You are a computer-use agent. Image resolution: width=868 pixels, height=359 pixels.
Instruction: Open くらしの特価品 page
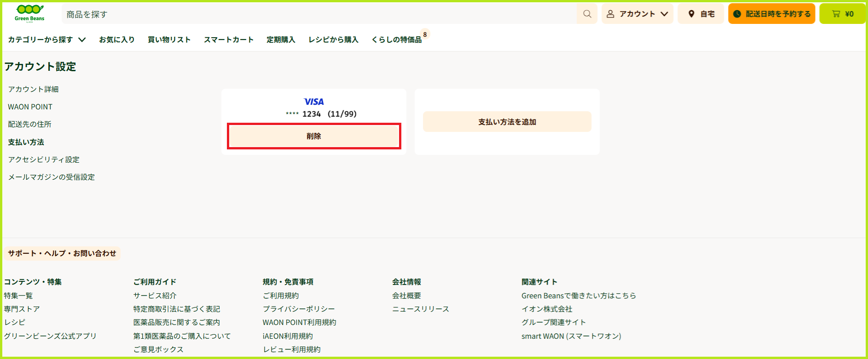click(396, 40)
